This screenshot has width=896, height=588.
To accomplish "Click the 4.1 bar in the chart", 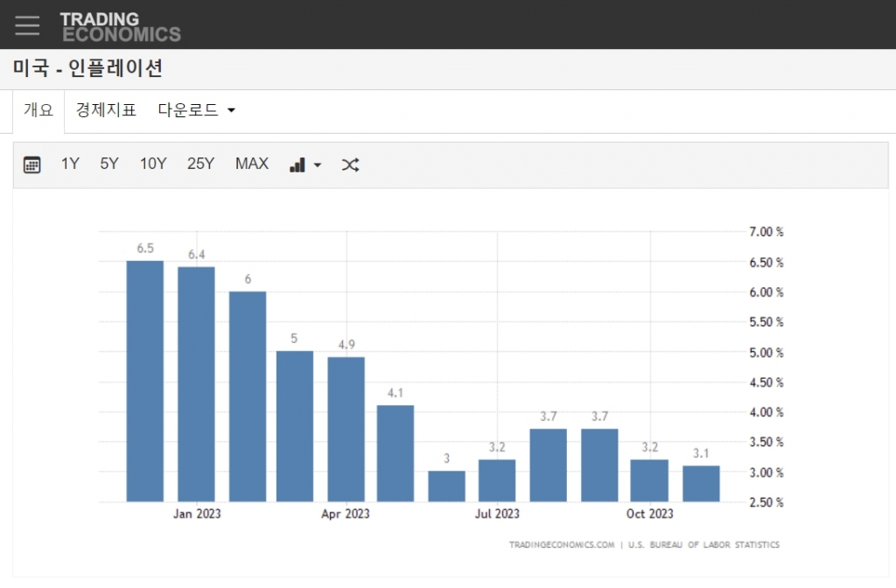I will point(395,453).
